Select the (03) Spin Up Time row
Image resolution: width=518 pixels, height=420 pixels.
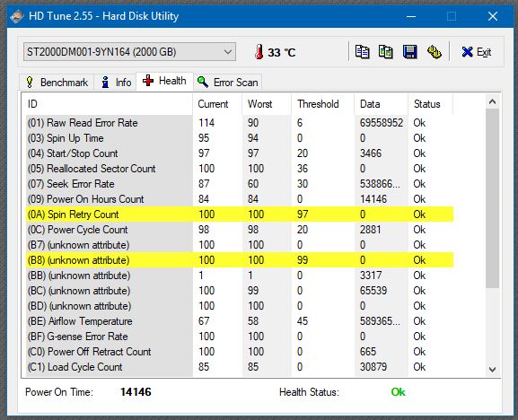pyautogui.click(x=240, y=138)
